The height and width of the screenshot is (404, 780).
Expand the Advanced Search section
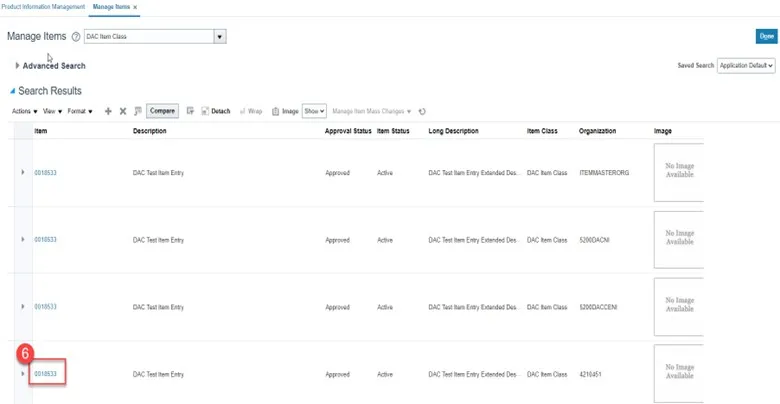(x=17, y=66)
